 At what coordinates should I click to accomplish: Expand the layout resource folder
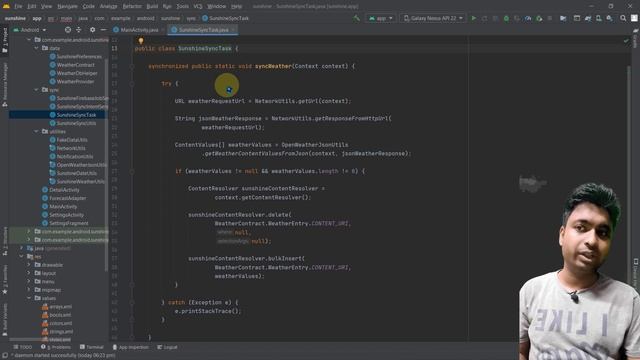coord(29,273)
